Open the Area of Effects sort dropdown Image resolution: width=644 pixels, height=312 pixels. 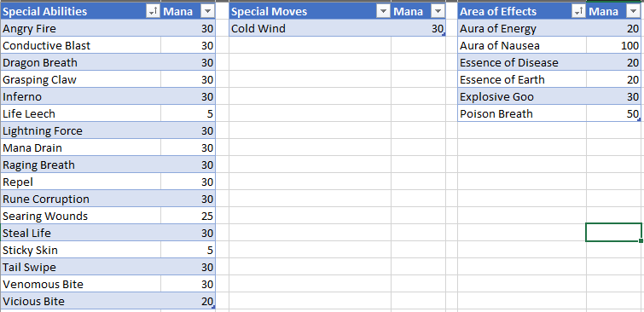[x=578, y=11]
